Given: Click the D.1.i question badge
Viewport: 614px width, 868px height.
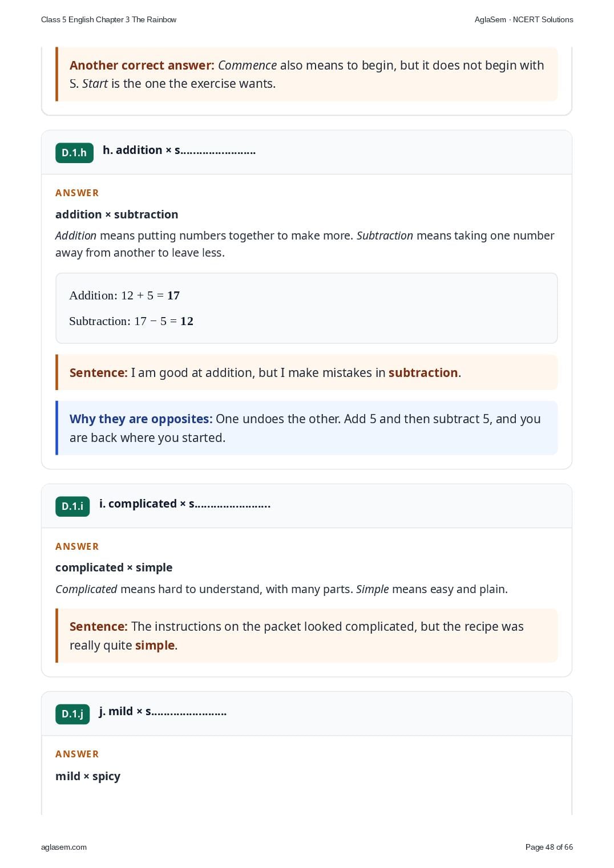Looking at the screenshot, I should click(72, 506).
